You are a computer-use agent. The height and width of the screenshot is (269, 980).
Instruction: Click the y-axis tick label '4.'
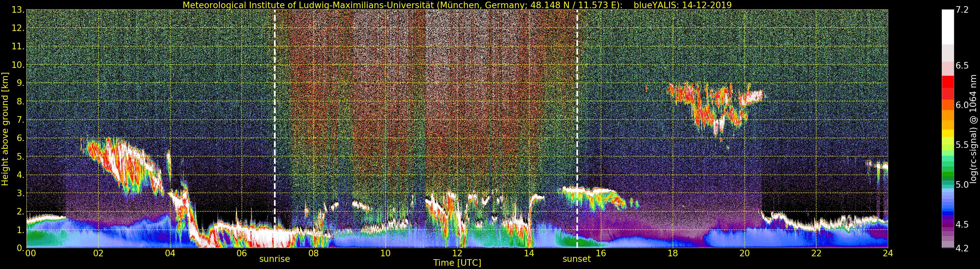(20, 175)
